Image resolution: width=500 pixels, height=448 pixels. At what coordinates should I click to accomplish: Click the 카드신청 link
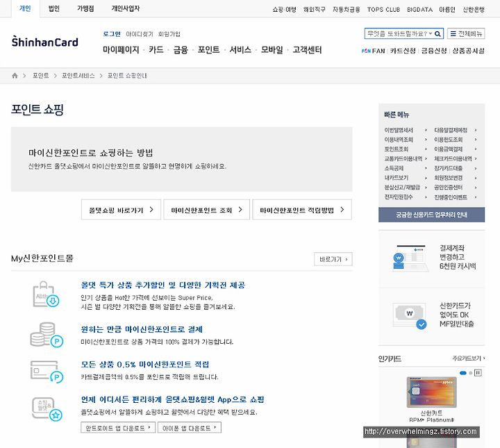[403, 51]
